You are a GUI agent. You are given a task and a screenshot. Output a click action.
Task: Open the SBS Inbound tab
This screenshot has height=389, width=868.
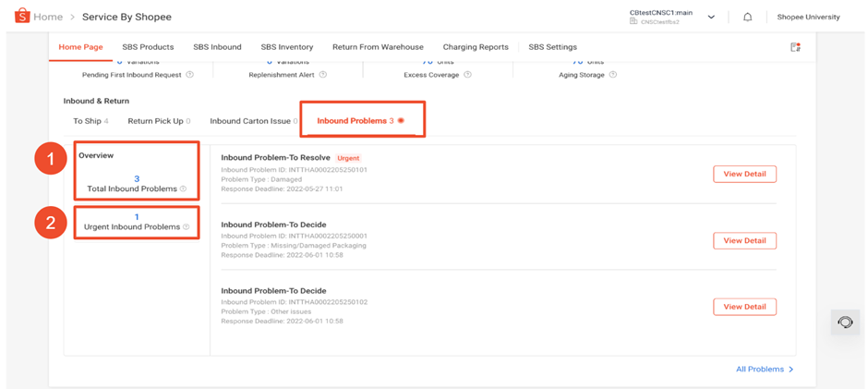click(x=217, y=47)
